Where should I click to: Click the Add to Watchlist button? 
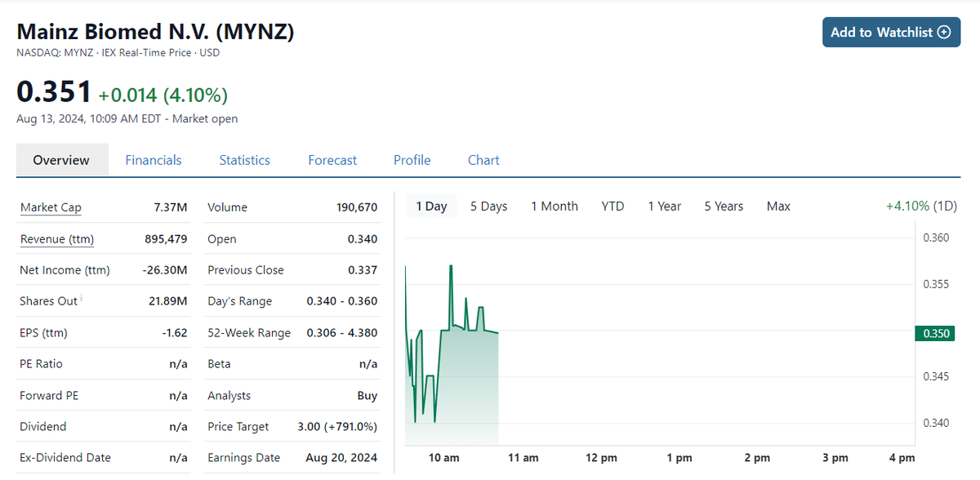point(891,32)
